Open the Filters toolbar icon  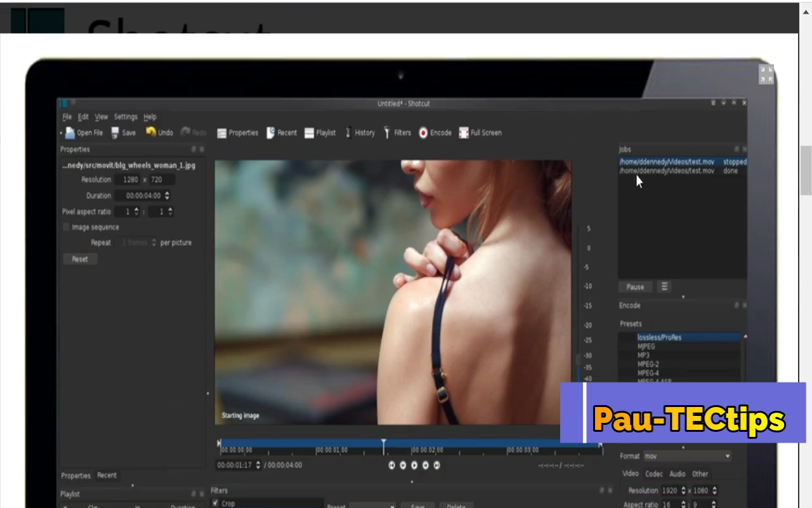(387, 133)
